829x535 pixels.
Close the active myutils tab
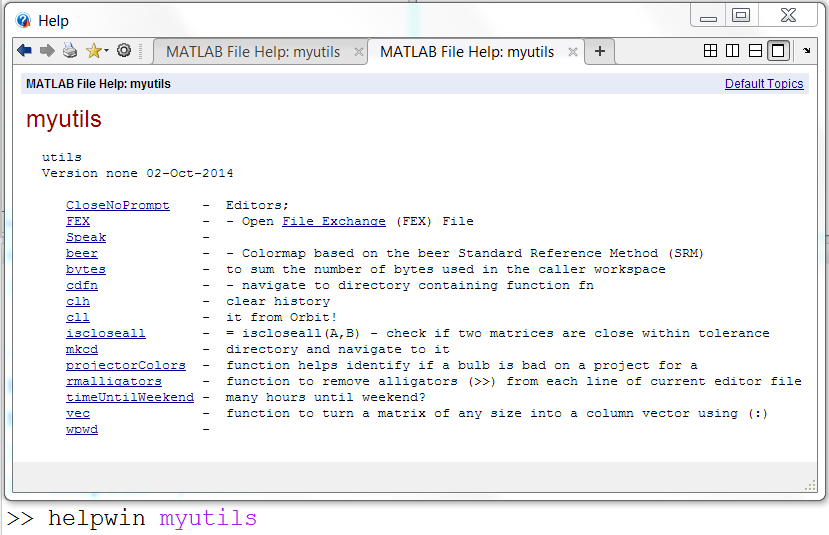(573, 52)
